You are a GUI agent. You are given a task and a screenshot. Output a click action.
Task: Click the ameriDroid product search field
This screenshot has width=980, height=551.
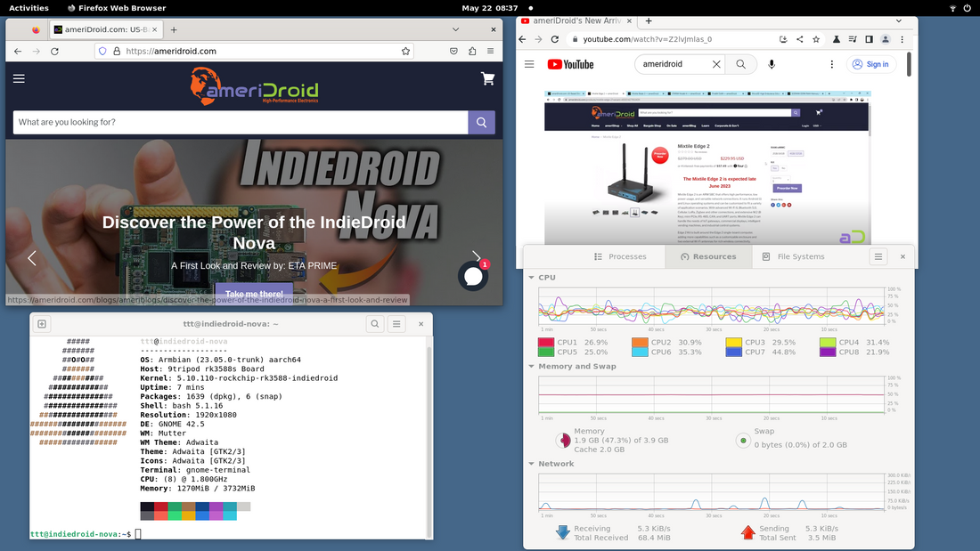[241, 122]
